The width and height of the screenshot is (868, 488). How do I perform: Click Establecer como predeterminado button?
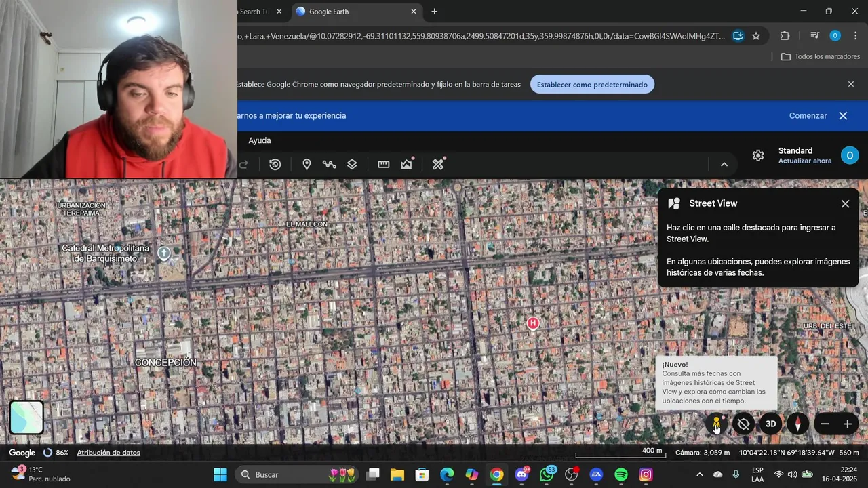[592, 85]
